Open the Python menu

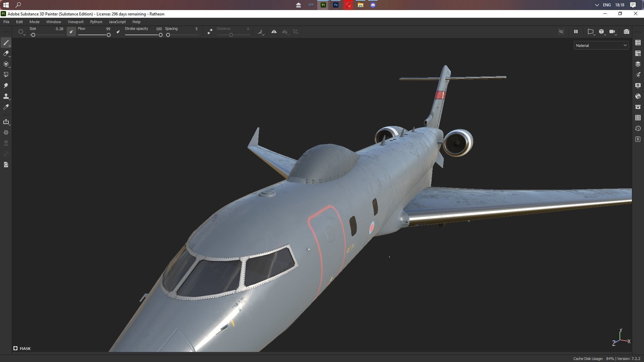(x=96, y=22)
